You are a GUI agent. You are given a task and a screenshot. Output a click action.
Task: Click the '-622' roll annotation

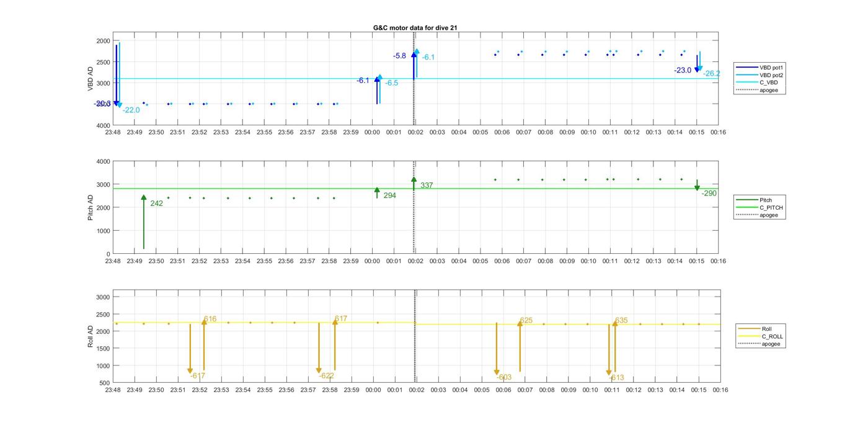coord(326,376)
